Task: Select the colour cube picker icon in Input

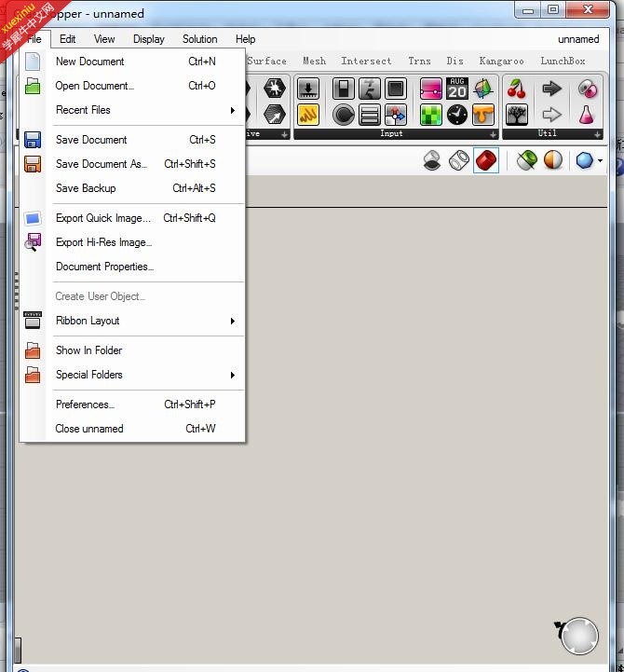Action: (x=483, y=89)
